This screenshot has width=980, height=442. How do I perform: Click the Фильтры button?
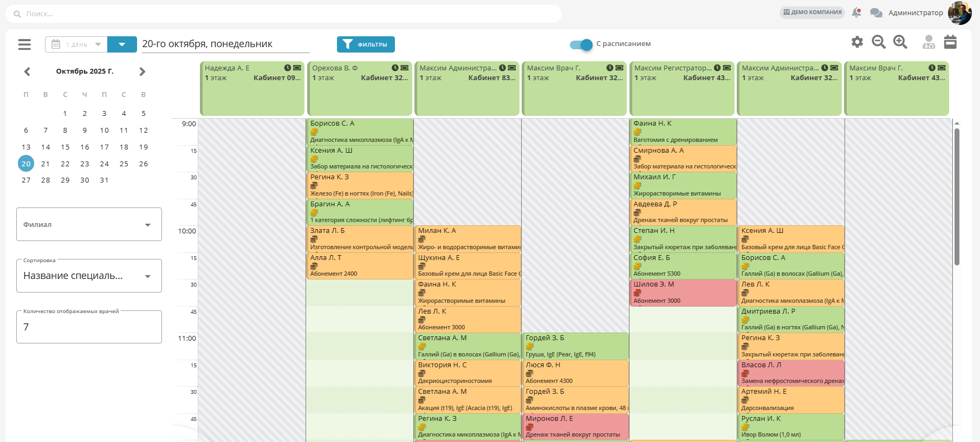pos(366,44)
